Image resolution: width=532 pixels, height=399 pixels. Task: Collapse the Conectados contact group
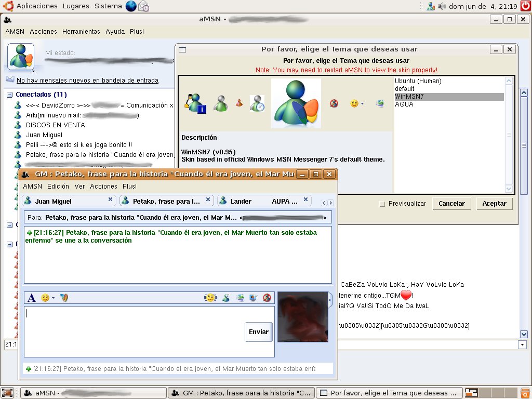click(x=9, y=95)
